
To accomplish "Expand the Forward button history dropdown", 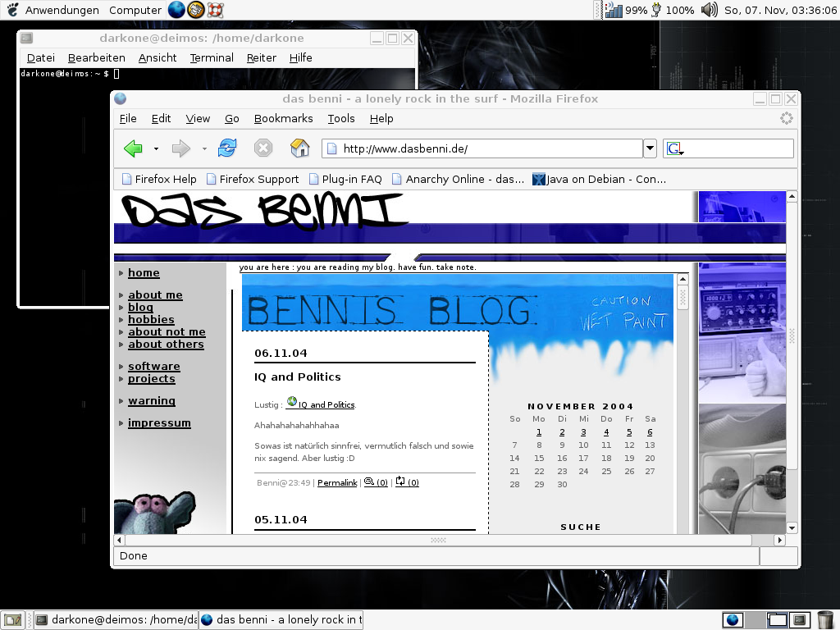I will pyautogui.click(x=204, y=148).
